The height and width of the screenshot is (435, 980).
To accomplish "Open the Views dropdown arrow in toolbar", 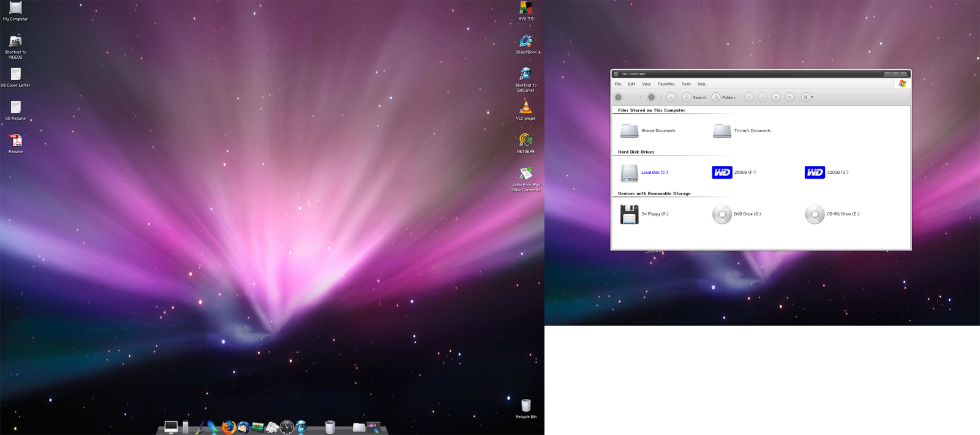I will pos(812,97).
